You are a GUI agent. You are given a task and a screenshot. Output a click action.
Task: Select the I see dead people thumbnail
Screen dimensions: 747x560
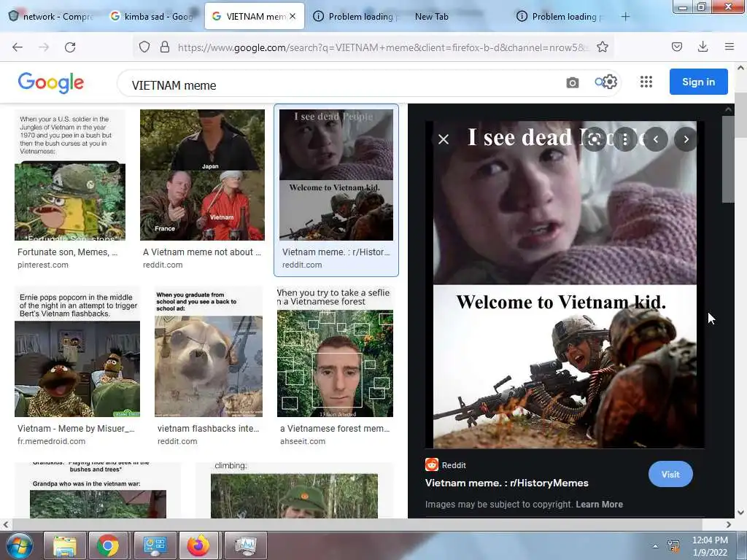tap(336, 175)
